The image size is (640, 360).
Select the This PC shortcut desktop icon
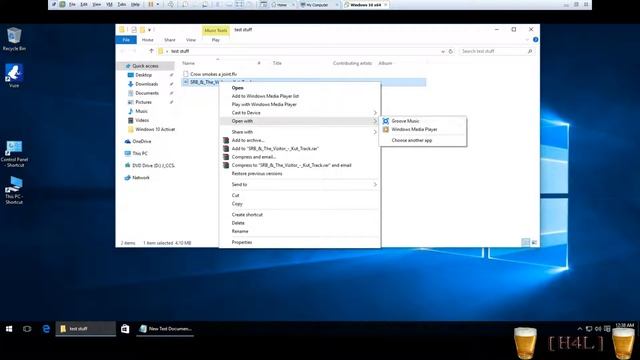(x=14, y=190)
